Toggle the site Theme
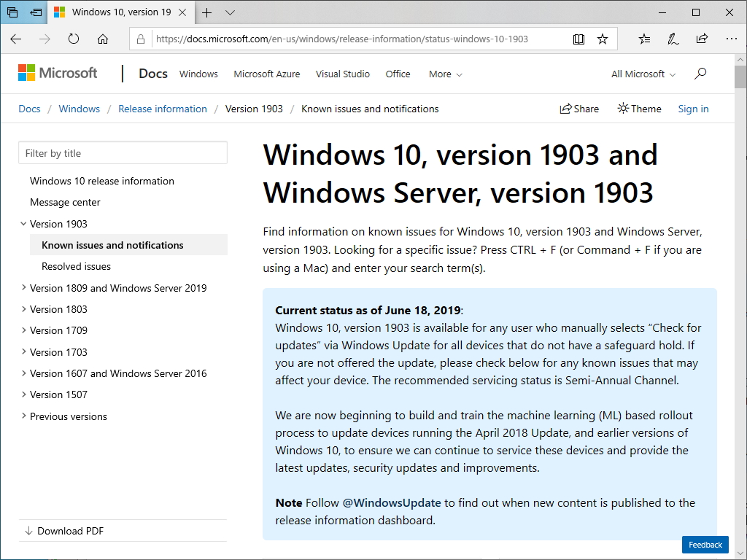 (638, 109)
